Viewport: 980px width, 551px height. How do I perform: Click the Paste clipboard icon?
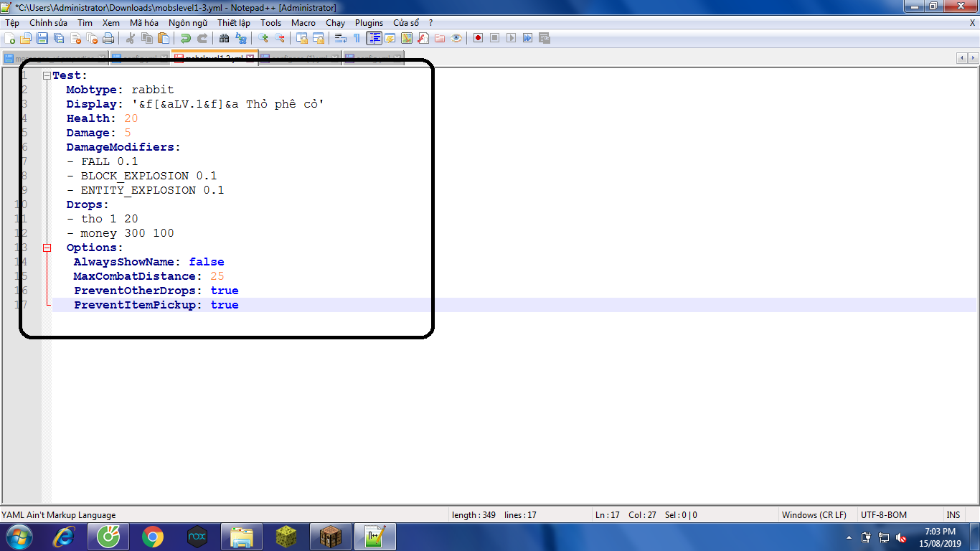point(164,38)
